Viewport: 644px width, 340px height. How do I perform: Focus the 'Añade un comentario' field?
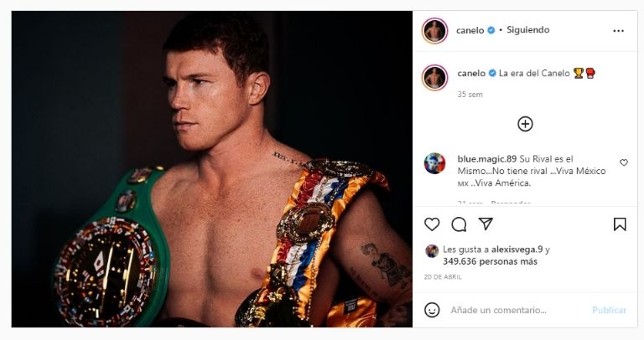click(512, 310)
